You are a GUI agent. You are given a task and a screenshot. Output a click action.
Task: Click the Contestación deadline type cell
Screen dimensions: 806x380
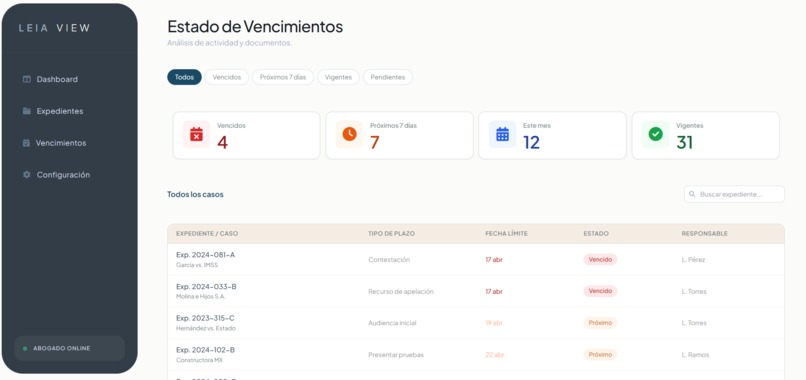click(x=389, y=260)
